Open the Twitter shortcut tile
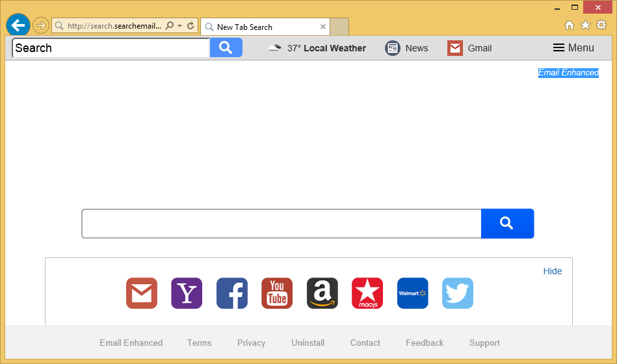 [x=458, y=293]
